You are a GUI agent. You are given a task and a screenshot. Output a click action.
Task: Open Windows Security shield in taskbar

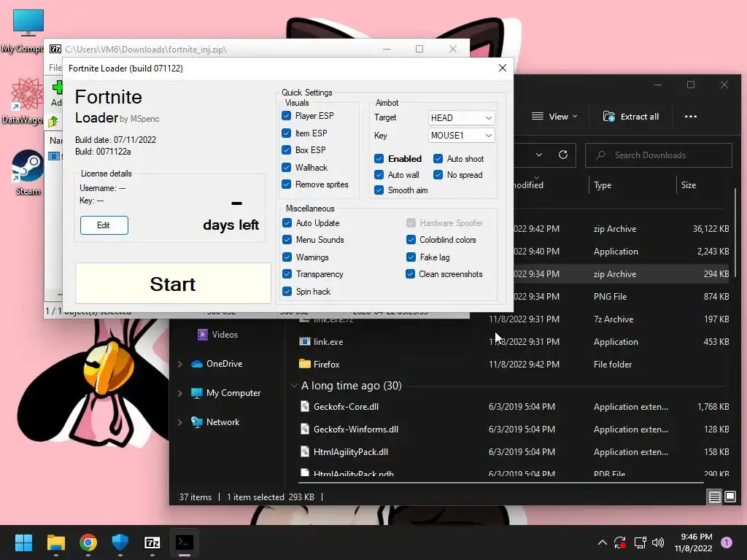(x=120, y=542)
